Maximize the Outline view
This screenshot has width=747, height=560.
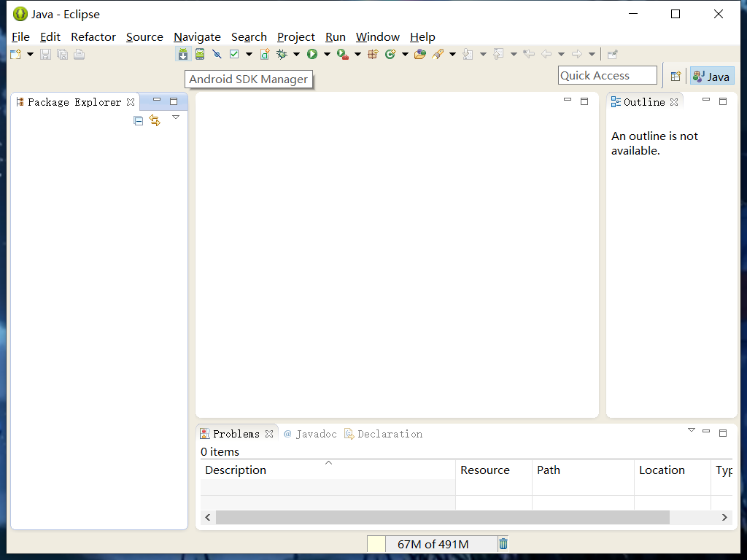pos(723,101)
